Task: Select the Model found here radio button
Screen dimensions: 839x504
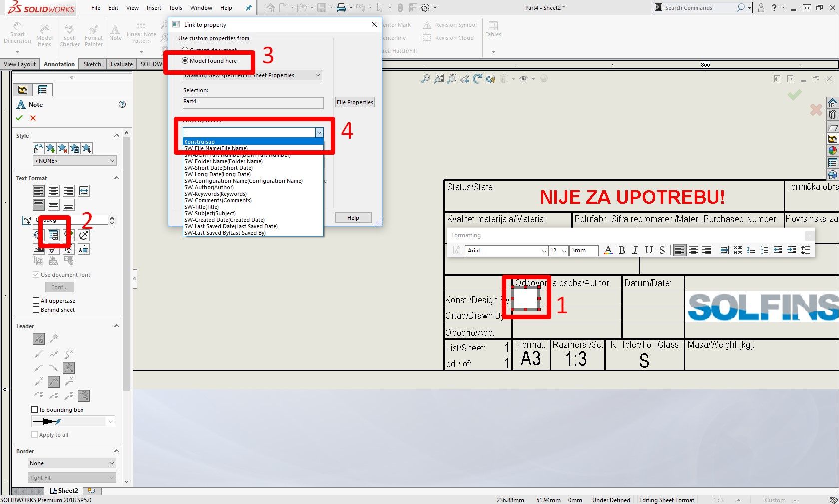Action: coord(185,61)
